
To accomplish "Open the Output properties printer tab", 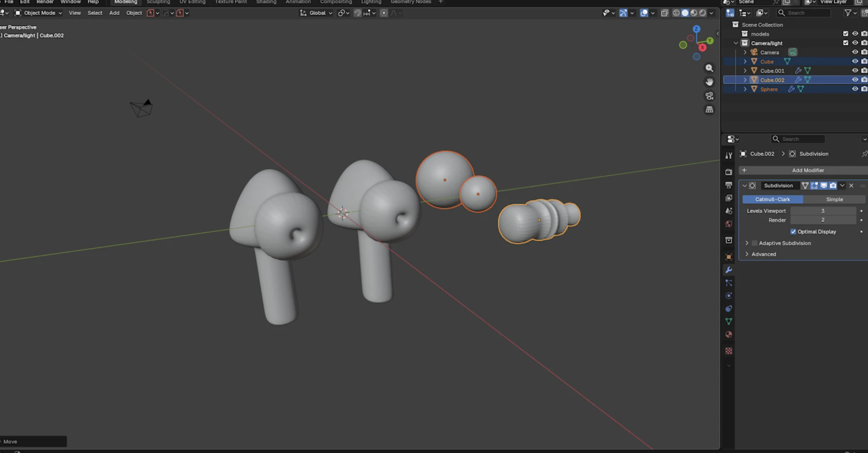I will click(x=729, y=185).
